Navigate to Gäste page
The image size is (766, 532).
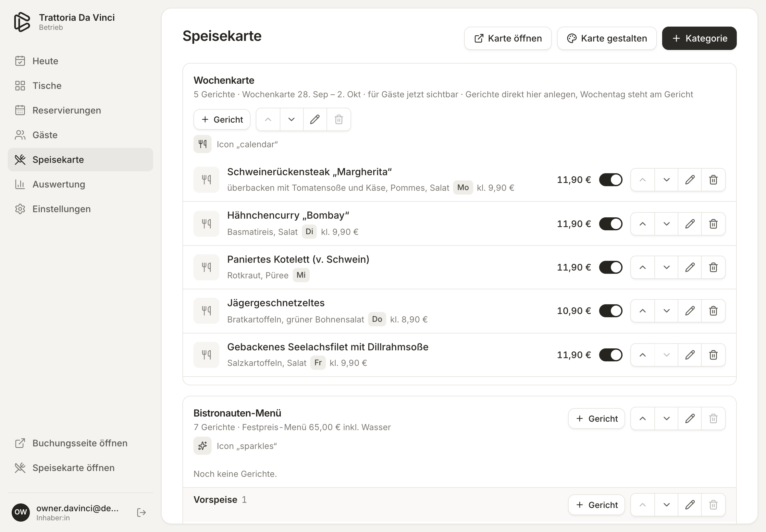[80, 135]
